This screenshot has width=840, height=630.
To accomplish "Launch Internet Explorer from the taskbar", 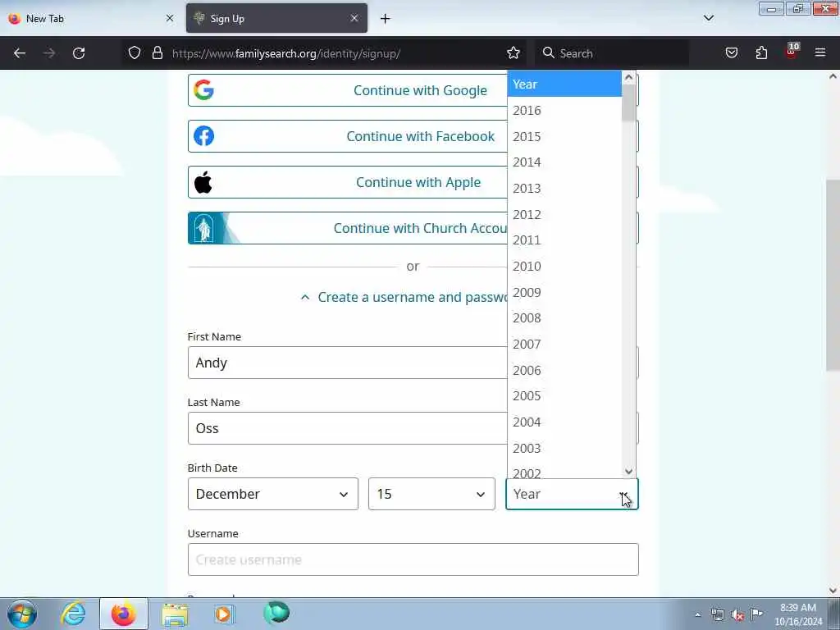I will coord(73,614).
